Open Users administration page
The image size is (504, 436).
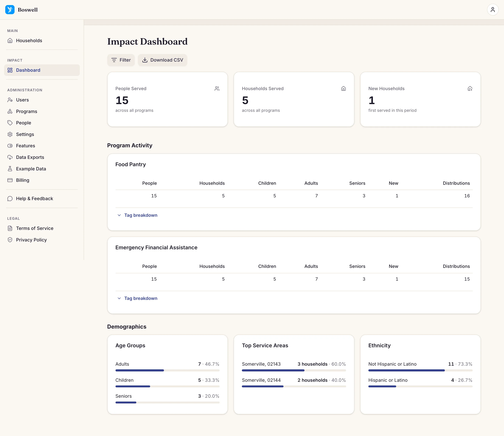pyautogui.click(x=42, y=100)
